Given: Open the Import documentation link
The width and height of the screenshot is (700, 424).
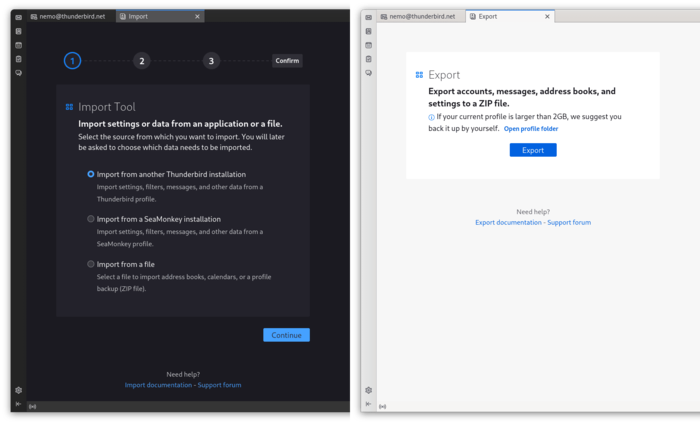Looking at the screenshot, I should tap(158, 385).
